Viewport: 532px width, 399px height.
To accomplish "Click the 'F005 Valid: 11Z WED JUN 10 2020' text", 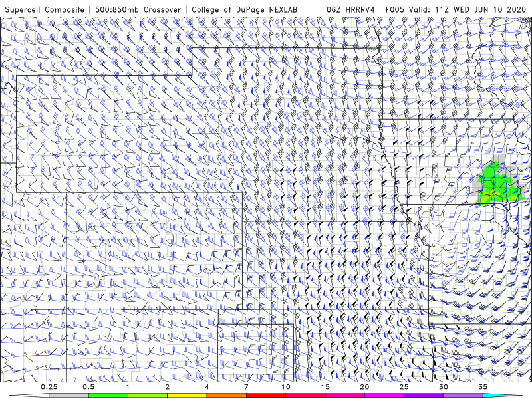I will coord(457,9).
